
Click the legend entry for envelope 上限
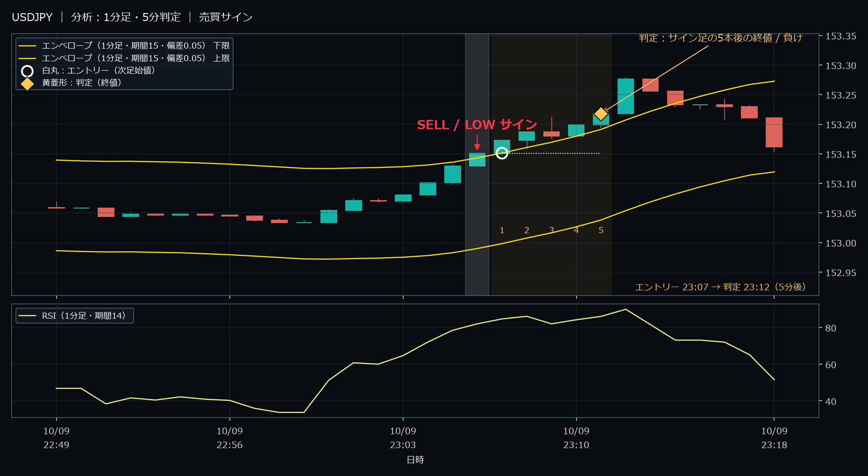(124, 58)
